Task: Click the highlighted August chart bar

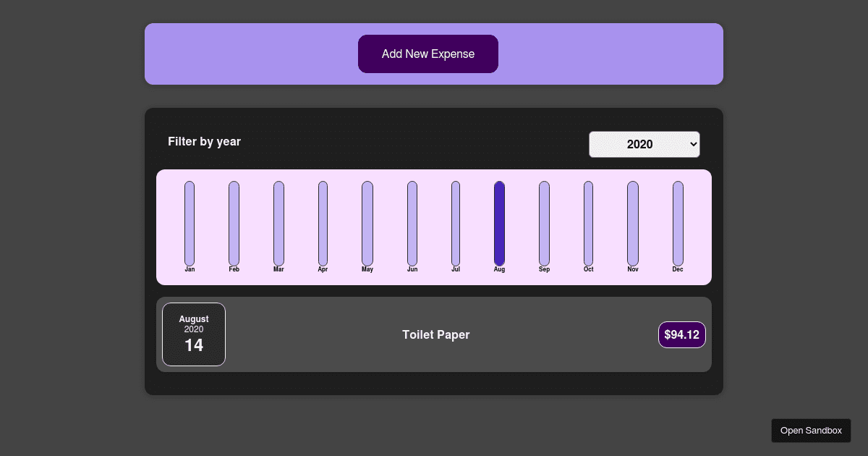Action: pos(499,223)
